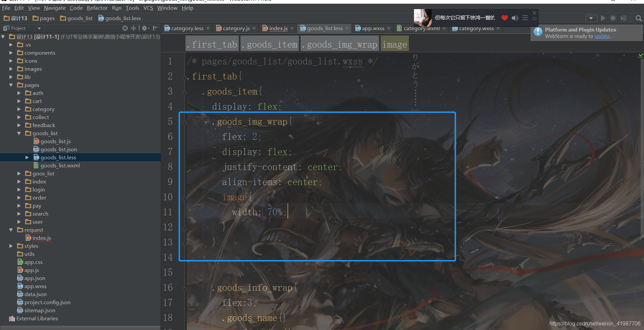Close the category.js tab
Screen dimensions: 644x330
point(254,29)
